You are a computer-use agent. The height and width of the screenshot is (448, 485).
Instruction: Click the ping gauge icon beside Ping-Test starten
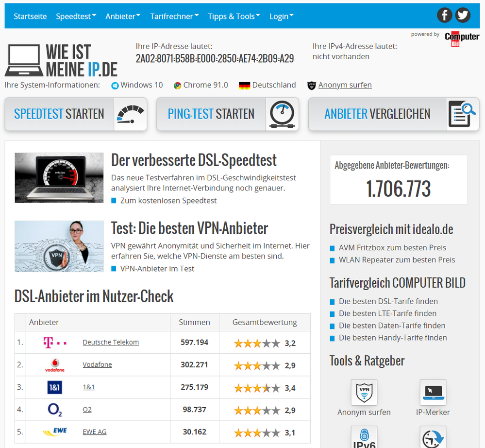click(282, 114)
